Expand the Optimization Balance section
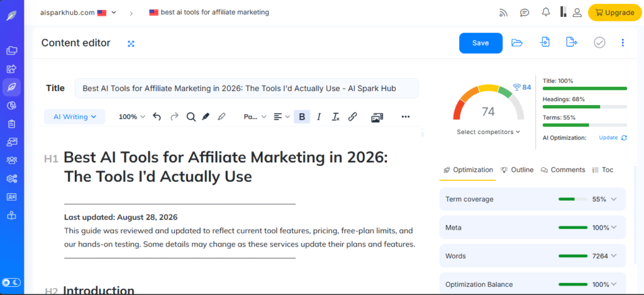The height and width of the screenshot is (295, 644). 533,284
